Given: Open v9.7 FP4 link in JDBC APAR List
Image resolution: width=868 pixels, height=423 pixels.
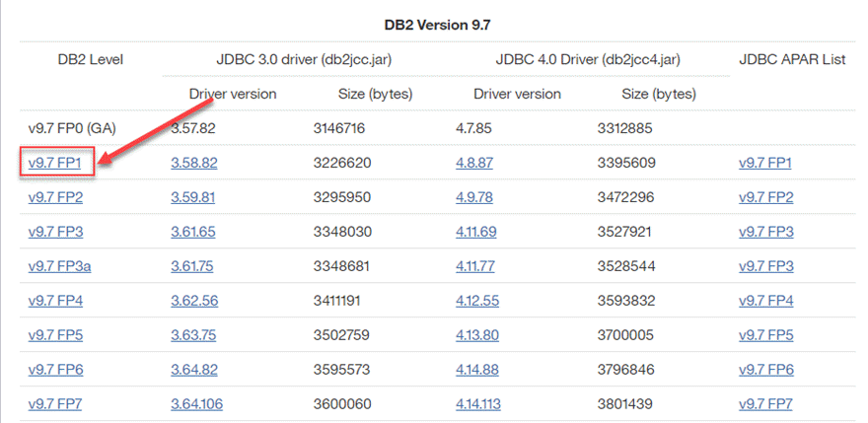Looking at the screenshot, I should tap(766, 301).
